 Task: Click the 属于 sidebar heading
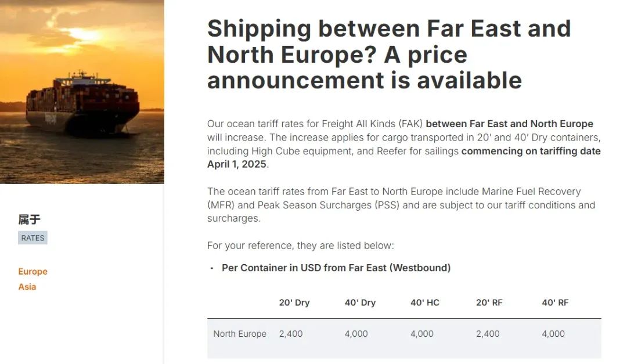29,219
